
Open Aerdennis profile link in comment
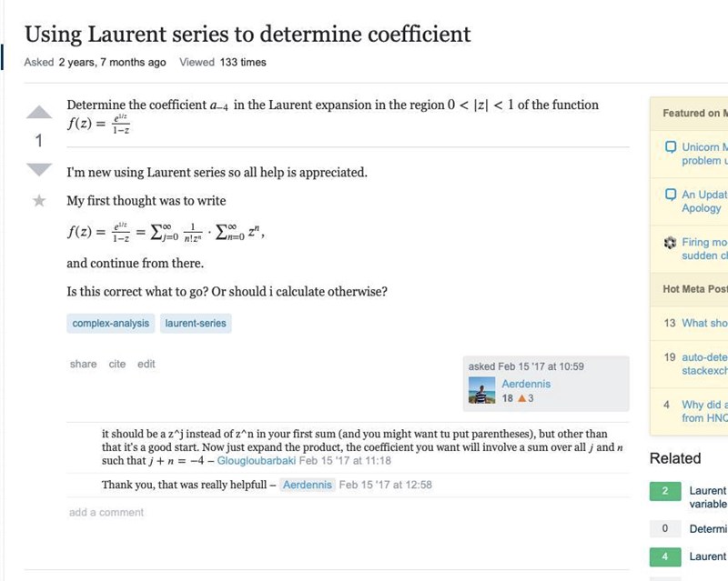click(x=307, y=485)
